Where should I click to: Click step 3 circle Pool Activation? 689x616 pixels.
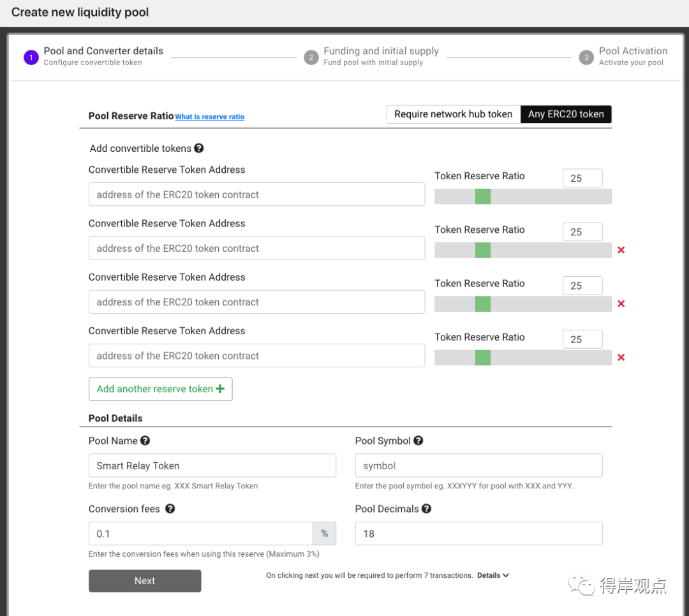point(586,57)
